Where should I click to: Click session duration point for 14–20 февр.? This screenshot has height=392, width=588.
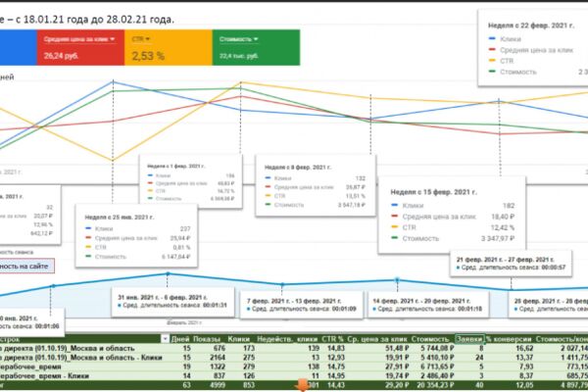coord(398,280)
